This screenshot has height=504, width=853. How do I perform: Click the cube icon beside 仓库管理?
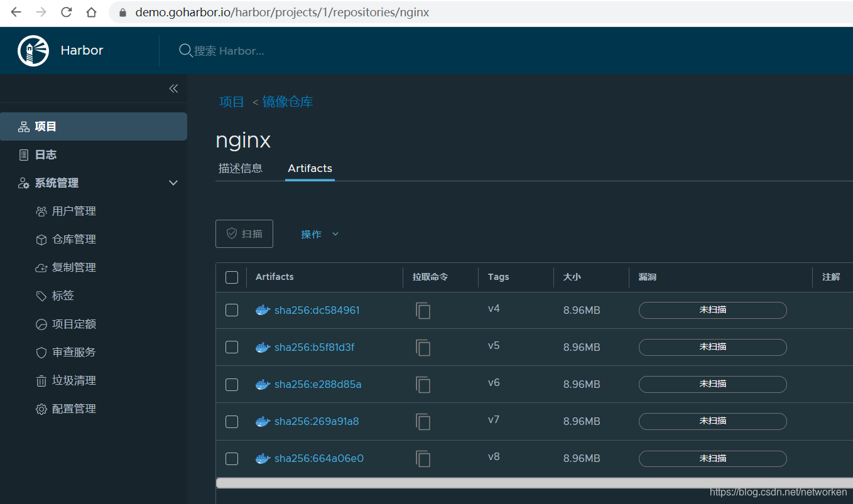click(41, 240)
